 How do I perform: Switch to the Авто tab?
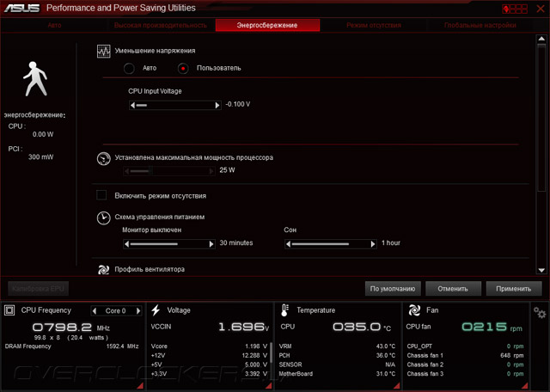[54, 25]
